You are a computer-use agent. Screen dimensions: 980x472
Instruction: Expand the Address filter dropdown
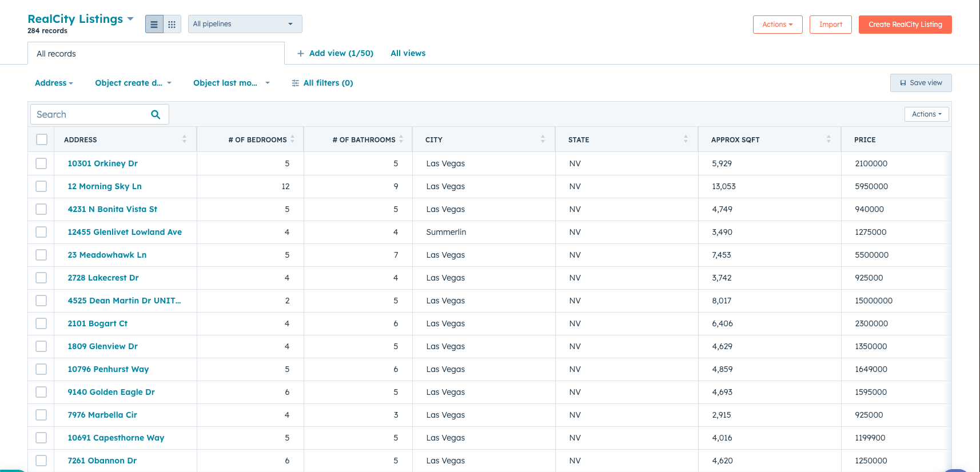point(54,83)
